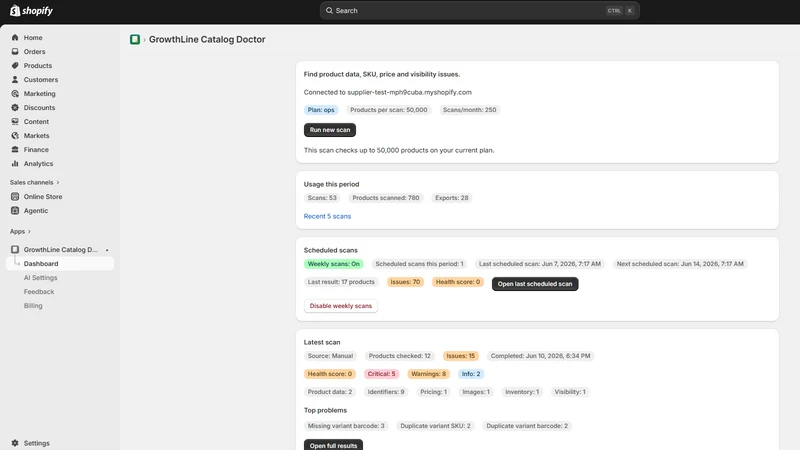Click Open full results button
800x450 pixels.
[333, 445]
